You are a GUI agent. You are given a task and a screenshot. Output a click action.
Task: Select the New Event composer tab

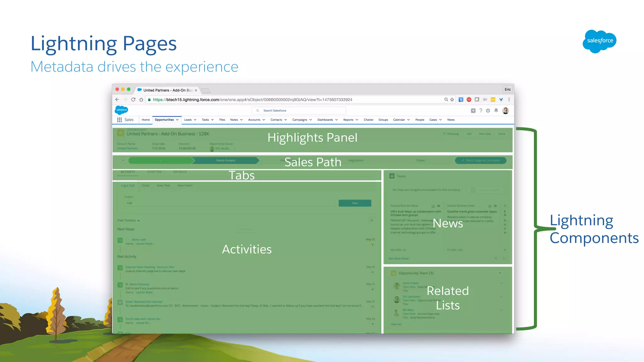pyautogui.click(x=185, y=186)
